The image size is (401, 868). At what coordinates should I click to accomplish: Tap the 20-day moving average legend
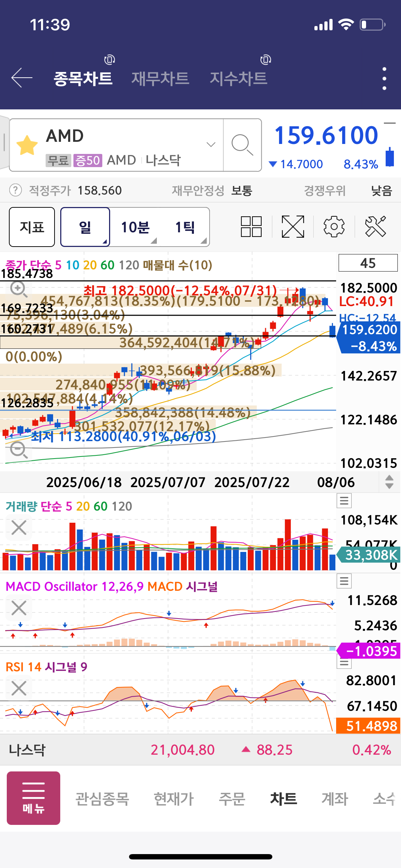tap(90, 265)
